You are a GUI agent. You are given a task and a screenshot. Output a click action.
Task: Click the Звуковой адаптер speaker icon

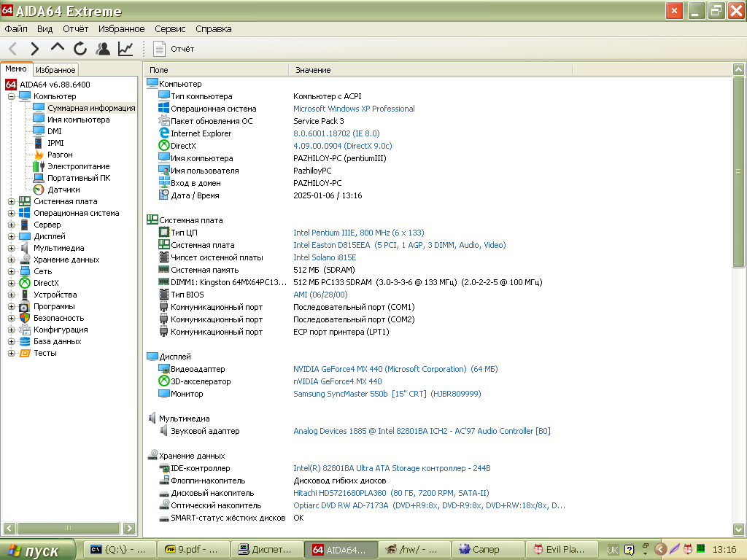pos(164,431)
